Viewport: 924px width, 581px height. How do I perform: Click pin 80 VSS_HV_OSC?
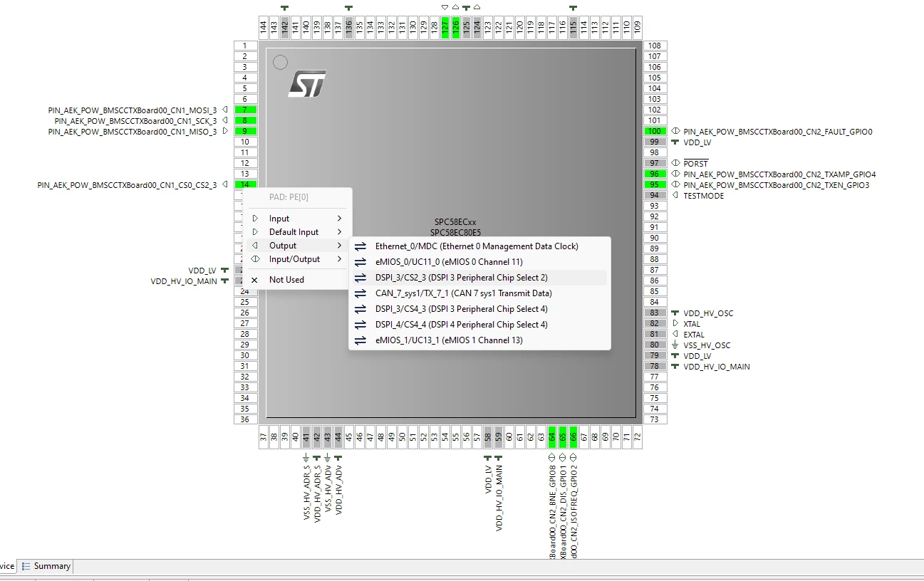tap(655, 345)
